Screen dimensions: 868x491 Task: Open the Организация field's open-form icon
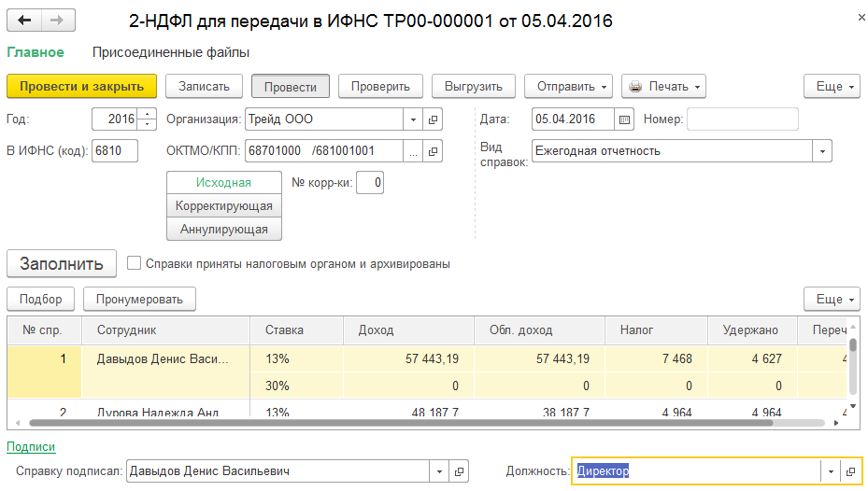pos(433,119)
